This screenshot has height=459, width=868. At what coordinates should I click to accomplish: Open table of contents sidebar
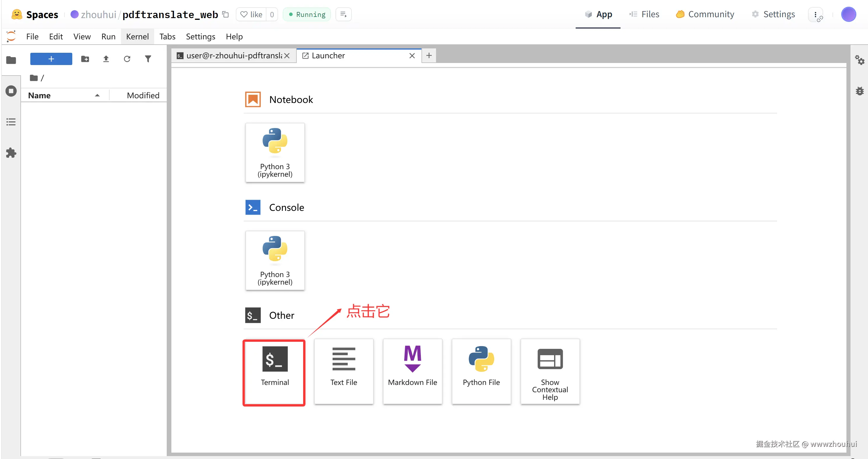click(11, 122)
